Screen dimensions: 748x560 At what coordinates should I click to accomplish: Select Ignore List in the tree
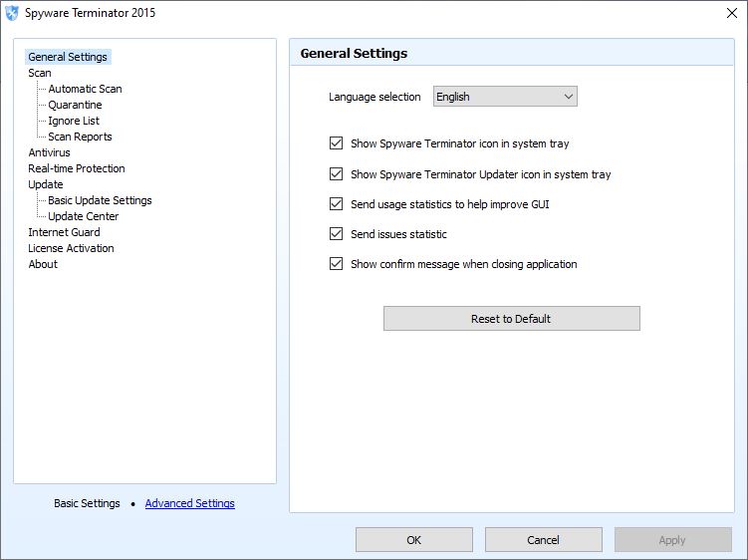[74, 121]
